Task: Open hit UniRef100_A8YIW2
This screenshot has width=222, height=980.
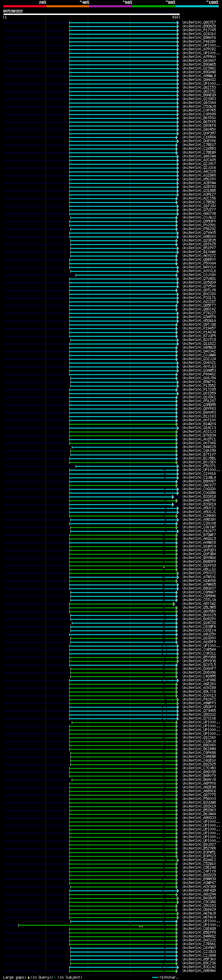Action: (x=199, y=604)
